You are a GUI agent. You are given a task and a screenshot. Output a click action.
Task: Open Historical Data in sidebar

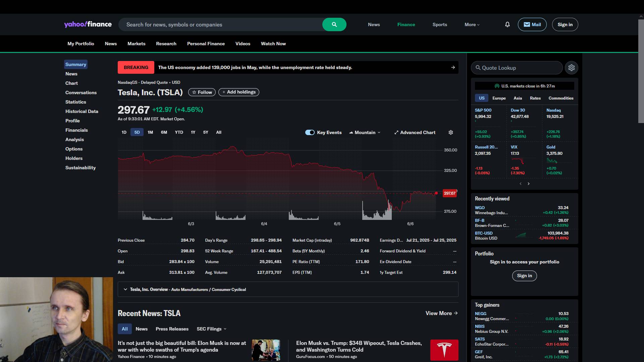(82, 111)
